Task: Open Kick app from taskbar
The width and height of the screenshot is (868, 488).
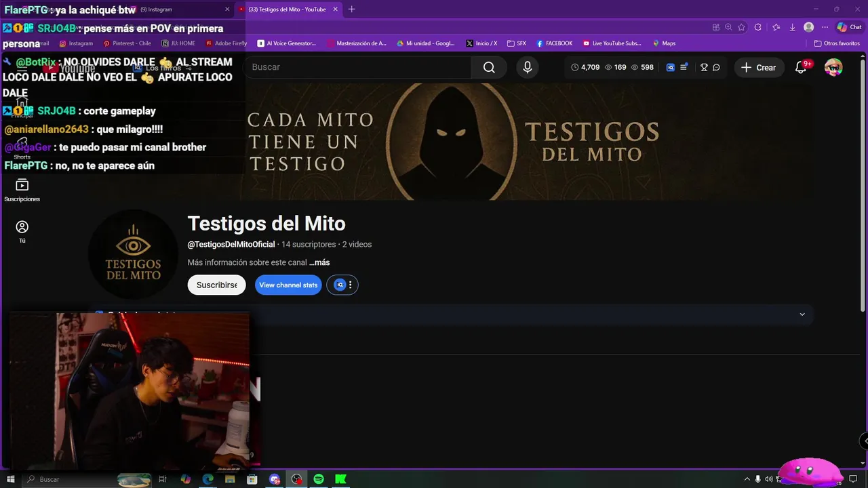Action: [x=341, y=479]
